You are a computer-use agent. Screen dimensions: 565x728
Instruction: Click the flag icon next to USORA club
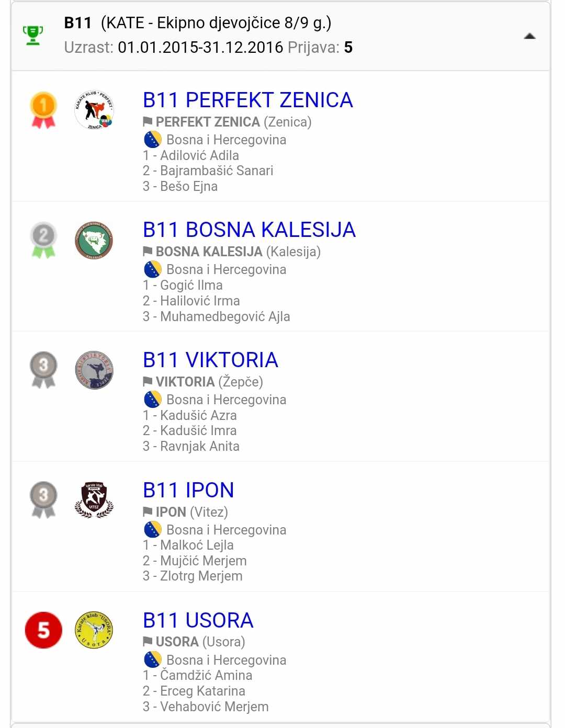[148, 642]
